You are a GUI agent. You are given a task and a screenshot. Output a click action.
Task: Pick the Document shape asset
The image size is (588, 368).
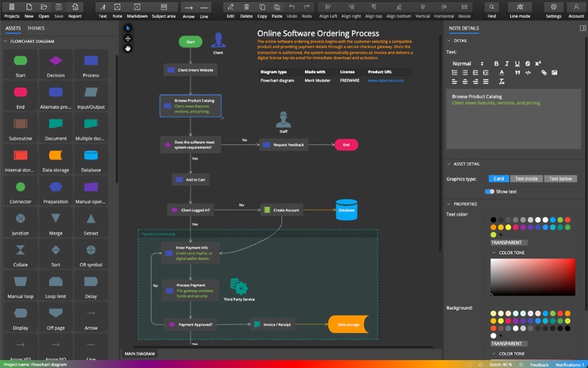(x=56, y=124)
